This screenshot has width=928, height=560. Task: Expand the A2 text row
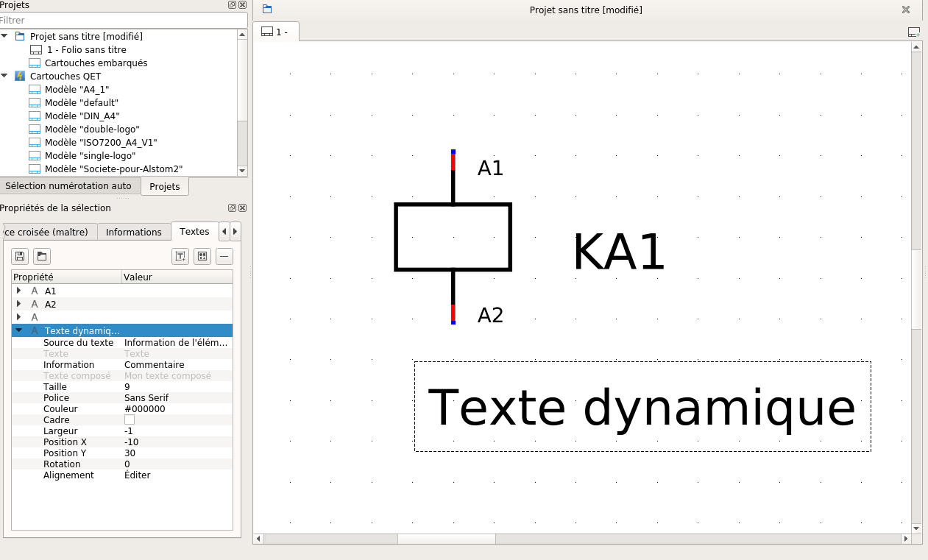tap(19, 305)
